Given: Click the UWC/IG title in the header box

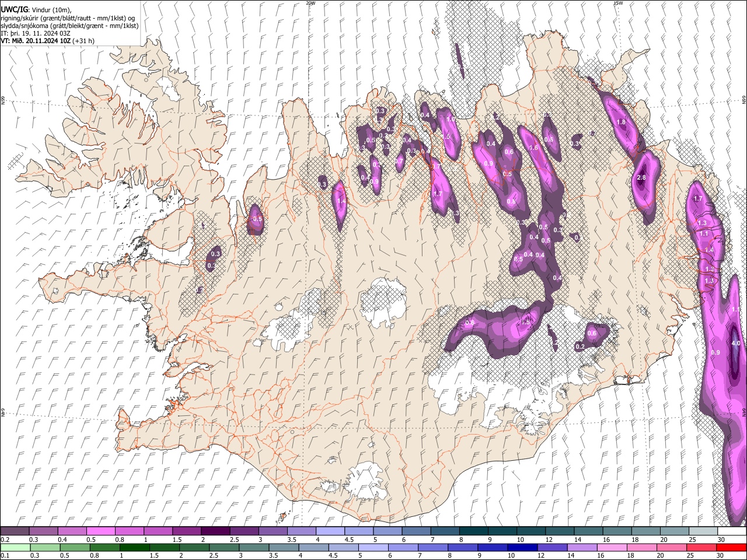Looking at the screenshot, I should tap(13, 9).
